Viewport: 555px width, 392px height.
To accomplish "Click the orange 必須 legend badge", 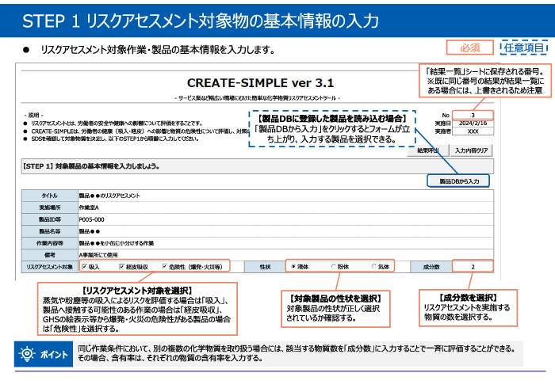I will point(469,48).
